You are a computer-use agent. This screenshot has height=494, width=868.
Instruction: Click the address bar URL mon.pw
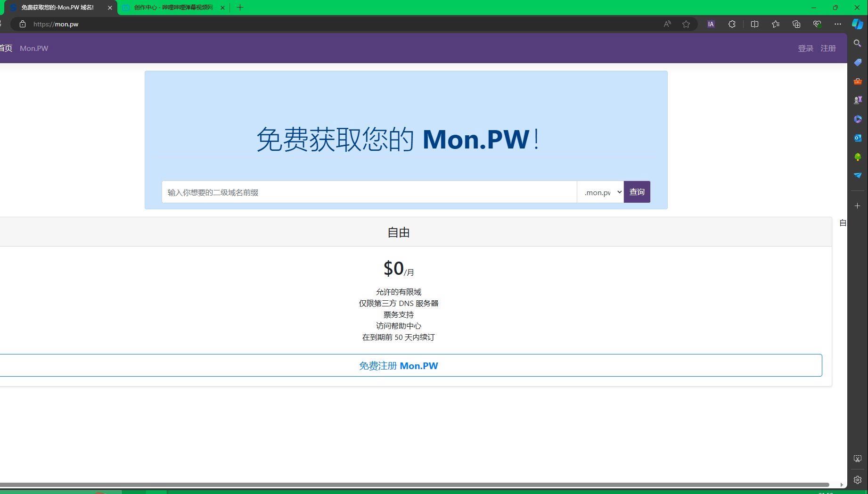click(56, 24)
